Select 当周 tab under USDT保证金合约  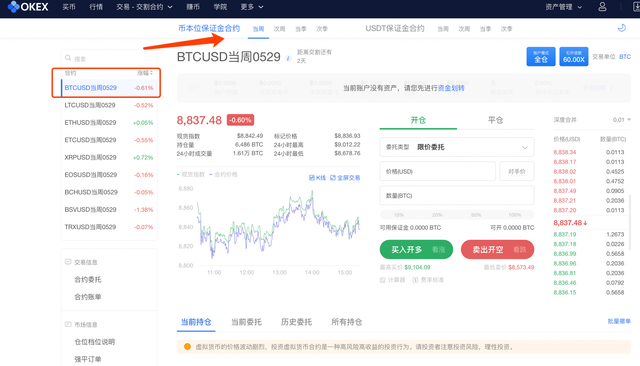[x=443, y=29]
